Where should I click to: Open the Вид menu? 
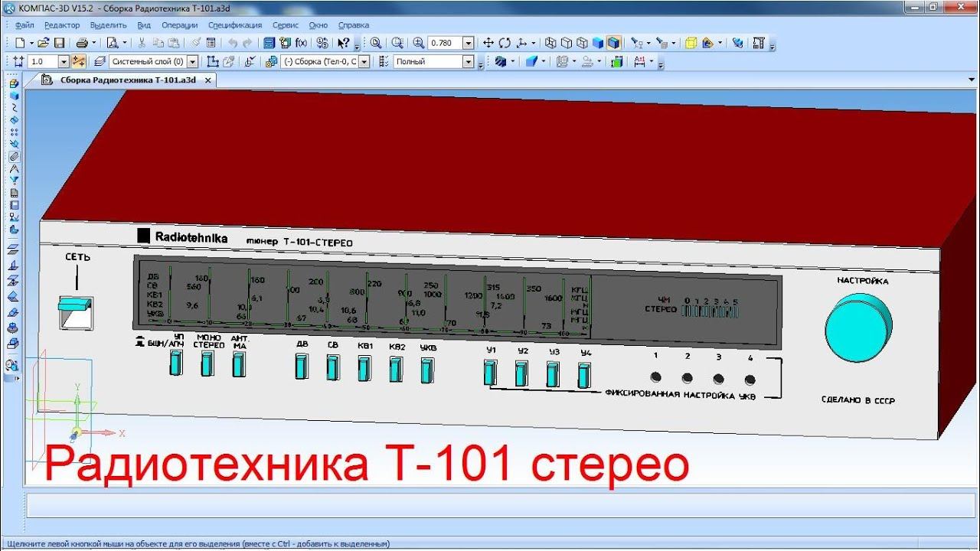[x=145, y=24]
